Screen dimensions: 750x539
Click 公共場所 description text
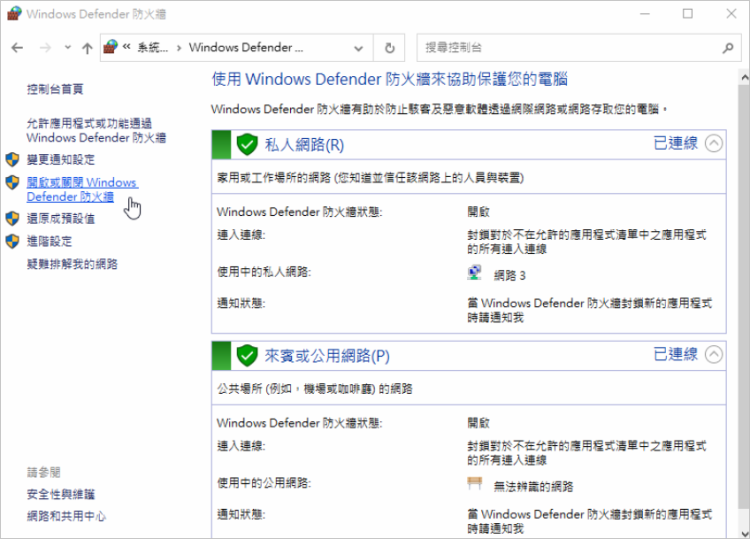point(315,389)
